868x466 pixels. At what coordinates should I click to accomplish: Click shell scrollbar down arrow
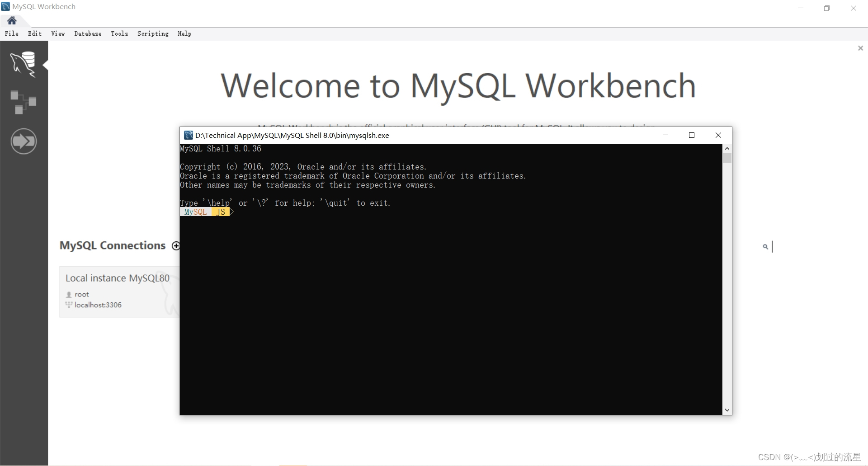click(727, 410)
